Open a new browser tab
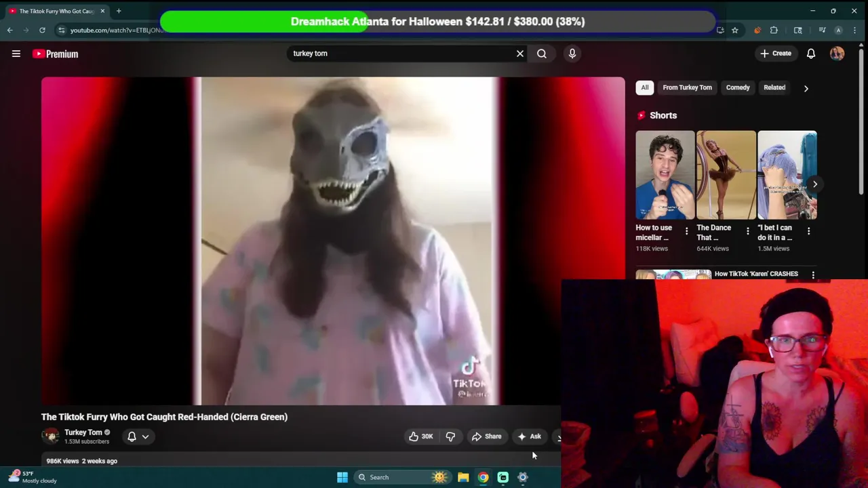The height and width of the screenshot is (488, 868). [119, 11]
